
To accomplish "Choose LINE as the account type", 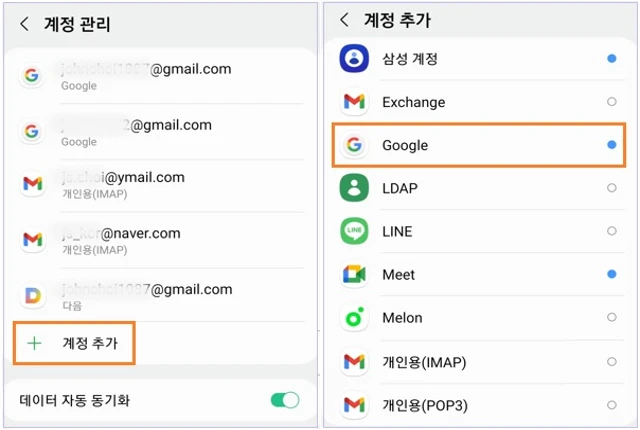I will tap(397, 231).
